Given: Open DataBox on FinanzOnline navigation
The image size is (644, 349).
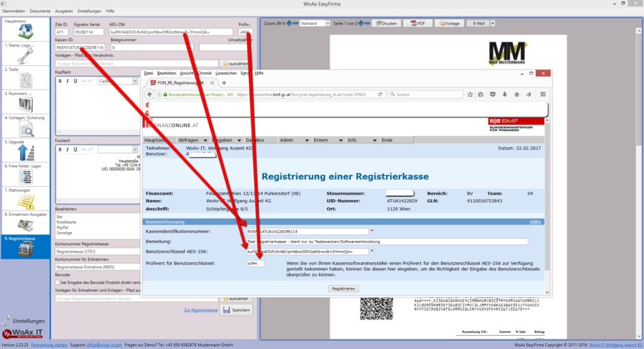Looking at the screenshot, I should [x=255, y=140].
